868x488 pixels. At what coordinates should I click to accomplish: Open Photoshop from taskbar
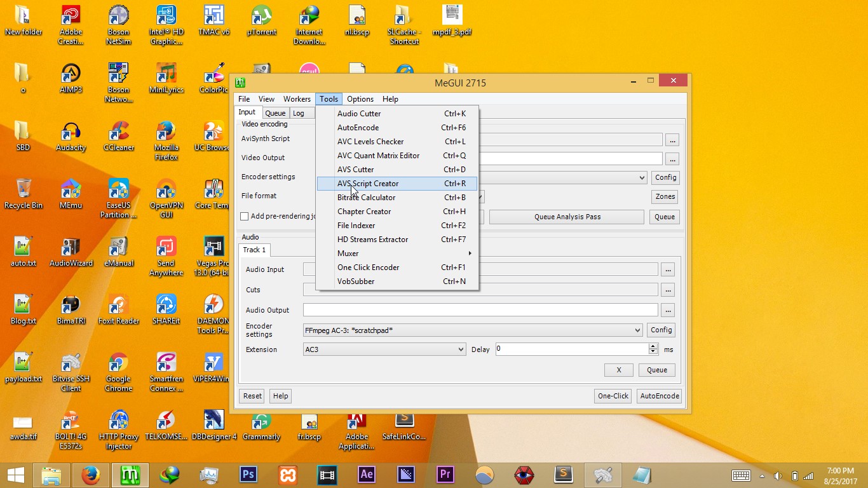click(248, 475)
